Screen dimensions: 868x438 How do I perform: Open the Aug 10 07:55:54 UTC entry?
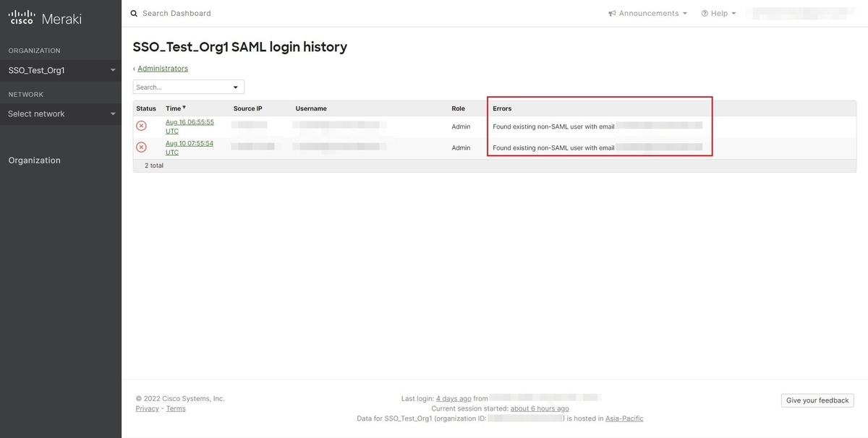tap(190, 147)
